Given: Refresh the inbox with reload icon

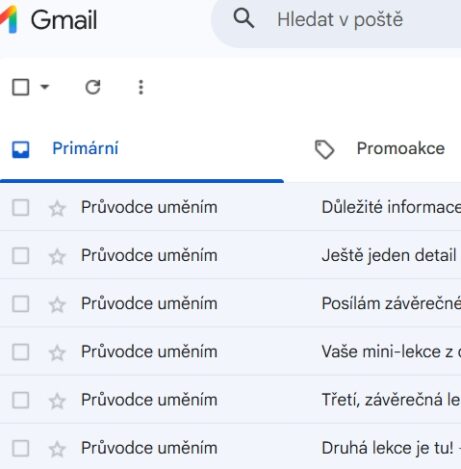Looking at the screenshot, I should pos(93,87).
